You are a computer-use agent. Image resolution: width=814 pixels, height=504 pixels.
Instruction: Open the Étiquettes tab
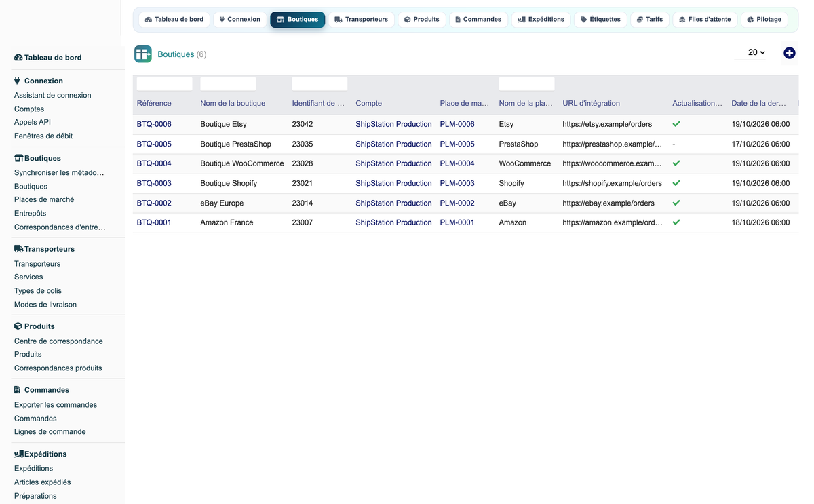[600, 20]
